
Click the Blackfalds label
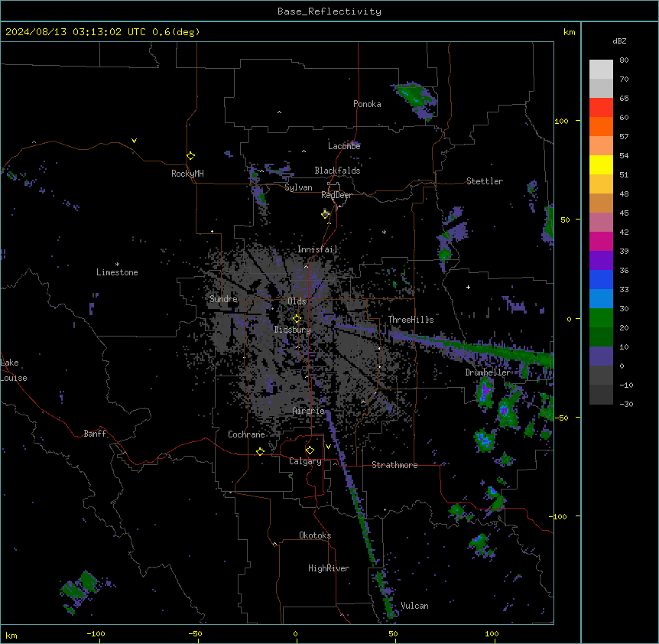[337, 171]
